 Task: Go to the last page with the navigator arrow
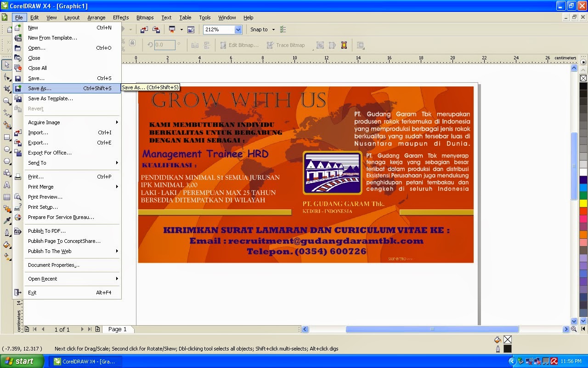pos(90,329)
